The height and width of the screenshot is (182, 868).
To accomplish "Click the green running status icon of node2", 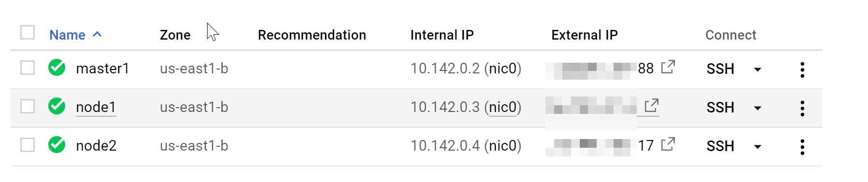I will tap(57, 144).
